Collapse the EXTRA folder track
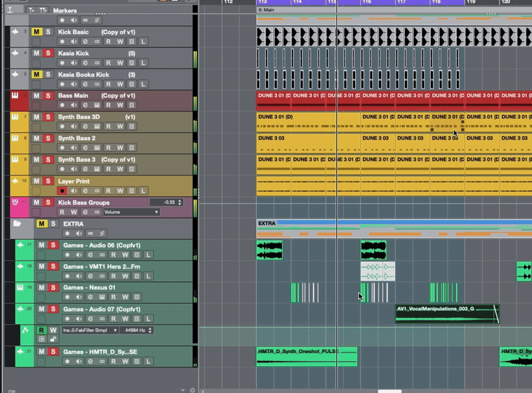This screenshot has width=532, height=393. (x=18, y=224)
